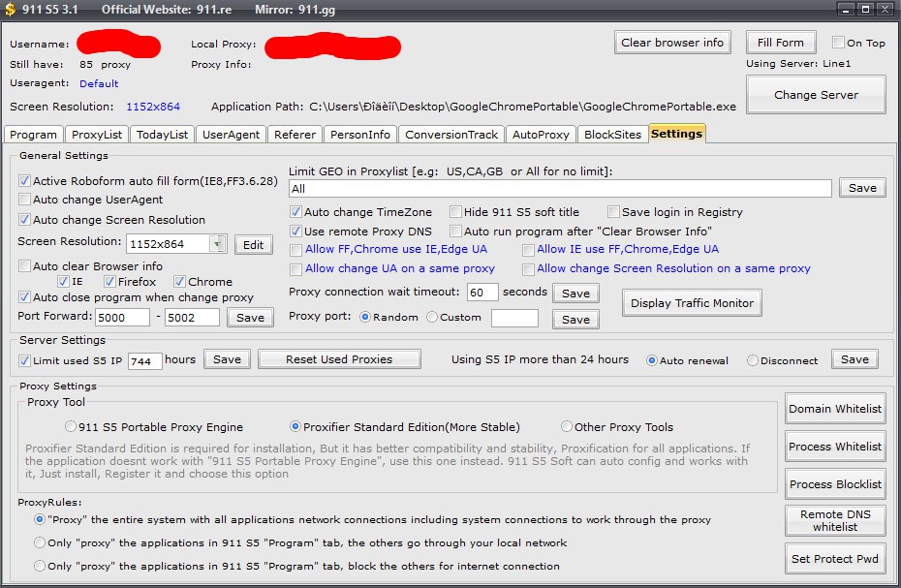Click the Limit GEO text field
This screenshot has height=588, width=901.
[560, 189]
